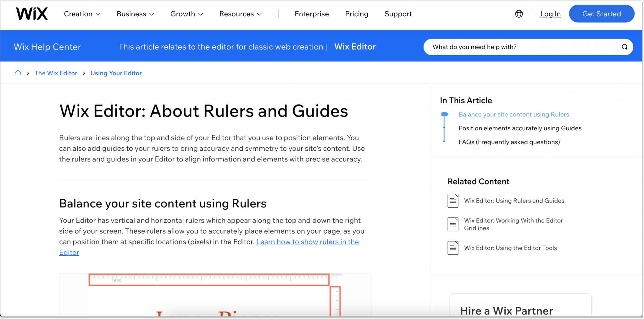Click the Wix logo
This screenshot has width=644, height=319.
click(31, 14)
